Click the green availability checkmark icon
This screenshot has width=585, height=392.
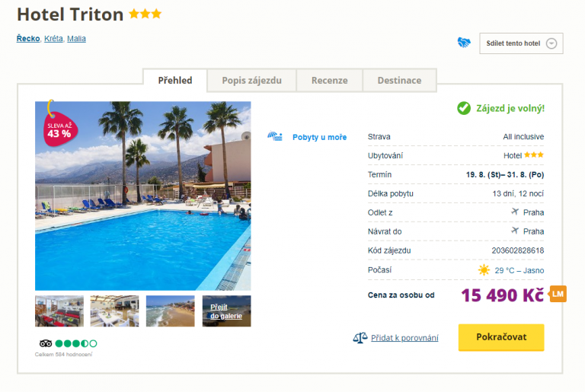[x=463, y=108]
